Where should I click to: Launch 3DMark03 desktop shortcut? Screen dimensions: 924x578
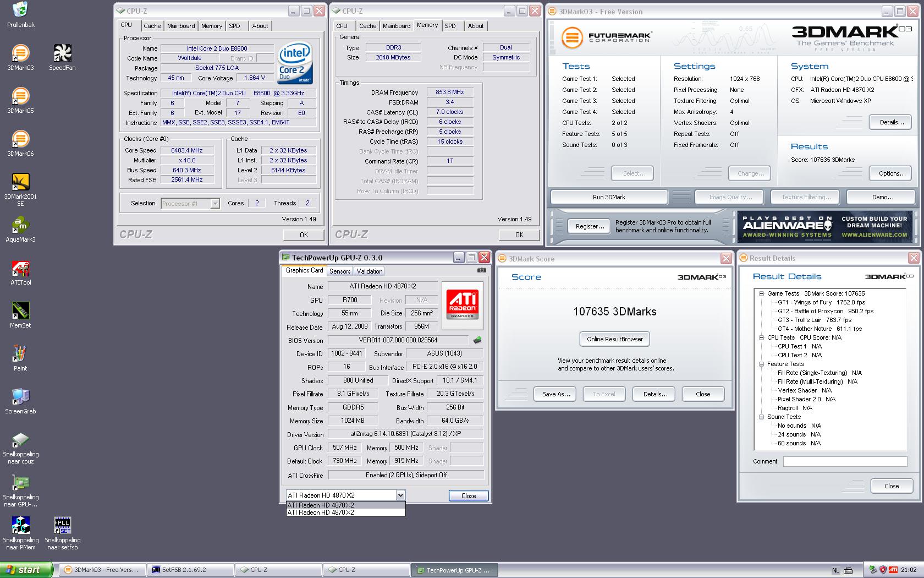tap(20, 57)
